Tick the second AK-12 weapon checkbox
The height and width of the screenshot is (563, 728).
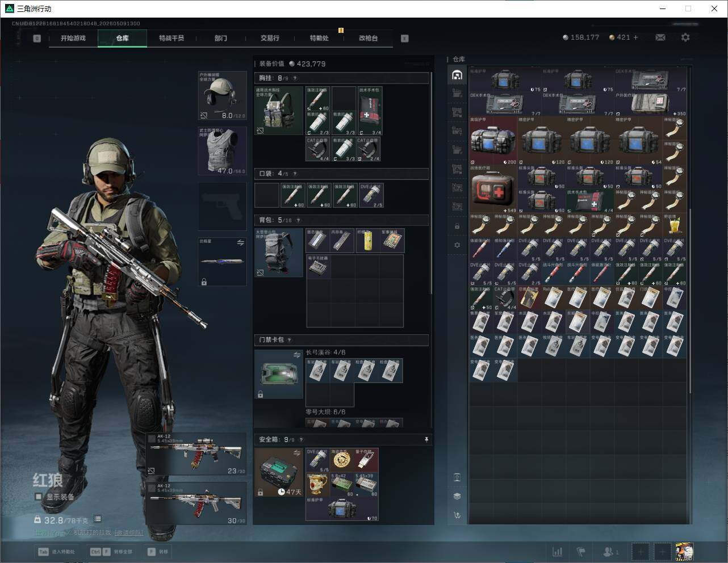click(x=152, y=488)
